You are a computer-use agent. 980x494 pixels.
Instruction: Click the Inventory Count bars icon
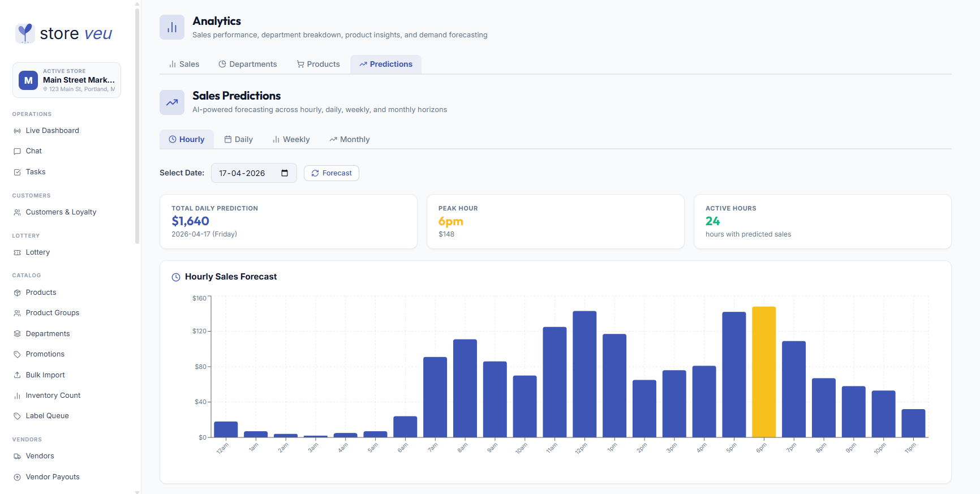[x=17, y=396]
